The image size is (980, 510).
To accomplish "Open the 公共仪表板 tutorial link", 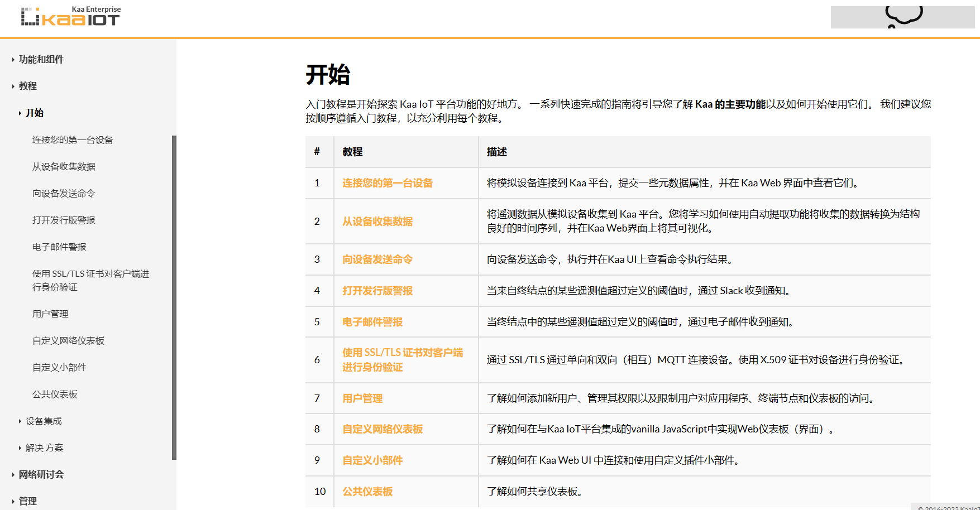I will tap(367, 491).
